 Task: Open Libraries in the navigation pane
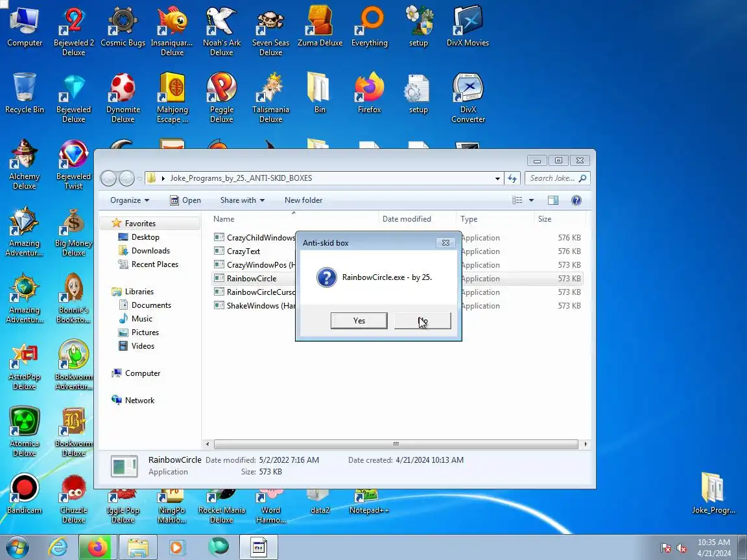coord(139,292)
